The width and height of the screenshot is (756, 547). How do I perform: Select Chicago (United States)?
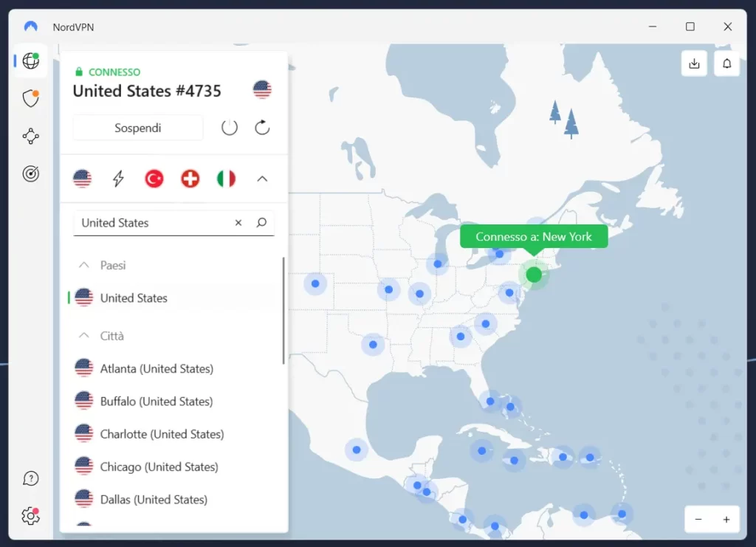tap(173, 467)
